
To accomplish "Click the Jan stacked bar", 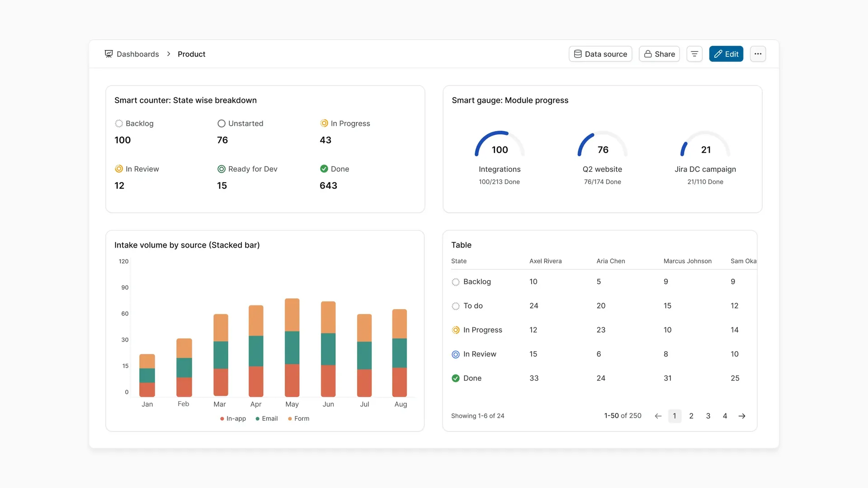I will (x=147, y=375).
